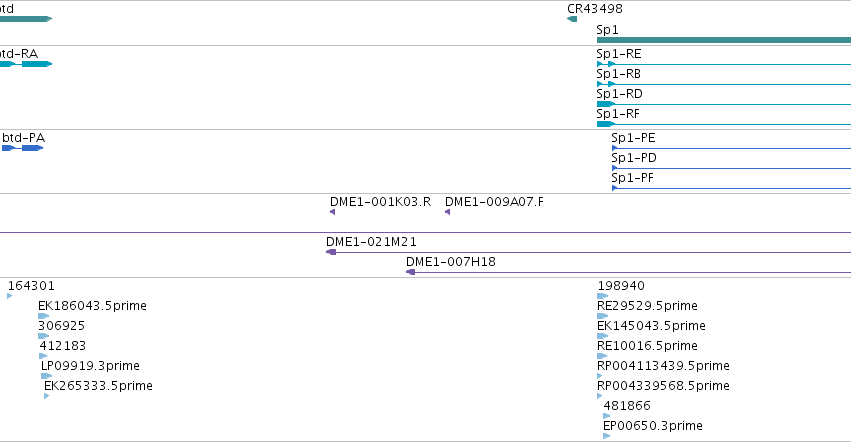
Task: Click the CR43498 gene label
Action: click(x=595, y=9)
